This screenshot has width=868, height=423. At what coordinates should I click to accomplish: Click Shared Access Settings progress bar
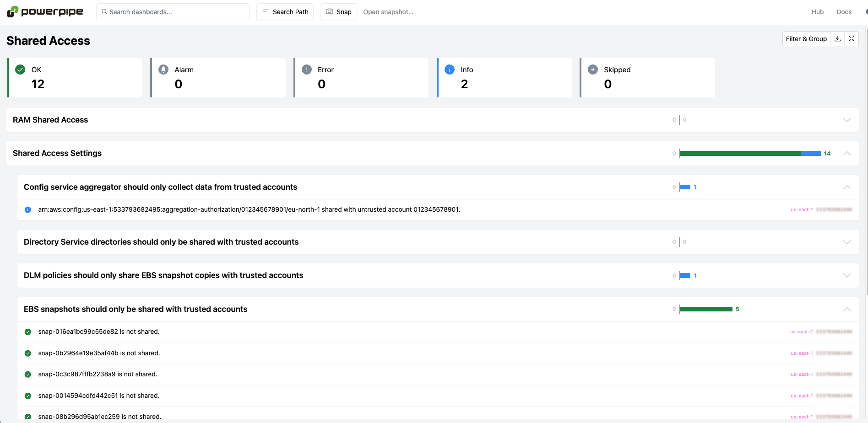tap(750, 153)
